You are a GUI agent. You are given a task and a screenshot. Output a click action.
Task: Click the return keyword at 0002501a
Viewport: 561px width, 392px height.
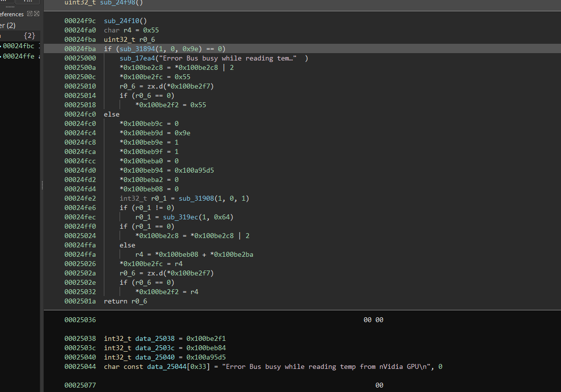(x=116, y=301)
